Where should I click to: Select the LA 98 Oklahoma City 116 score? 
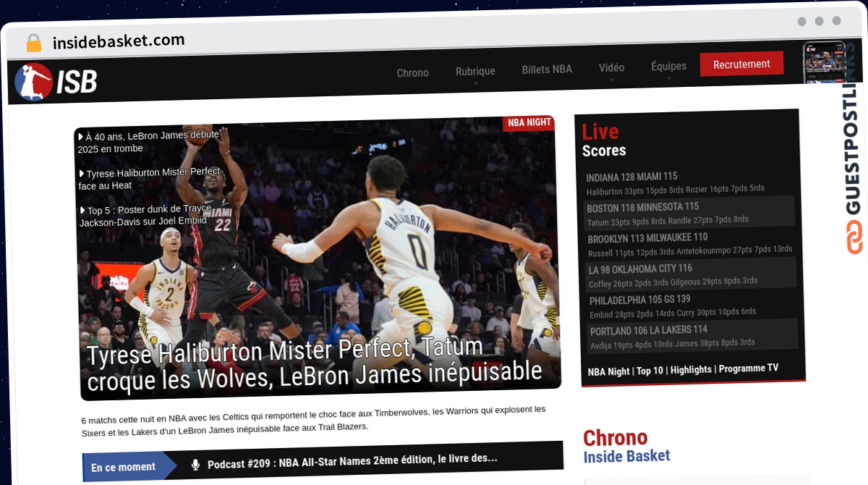coord(640,269)
